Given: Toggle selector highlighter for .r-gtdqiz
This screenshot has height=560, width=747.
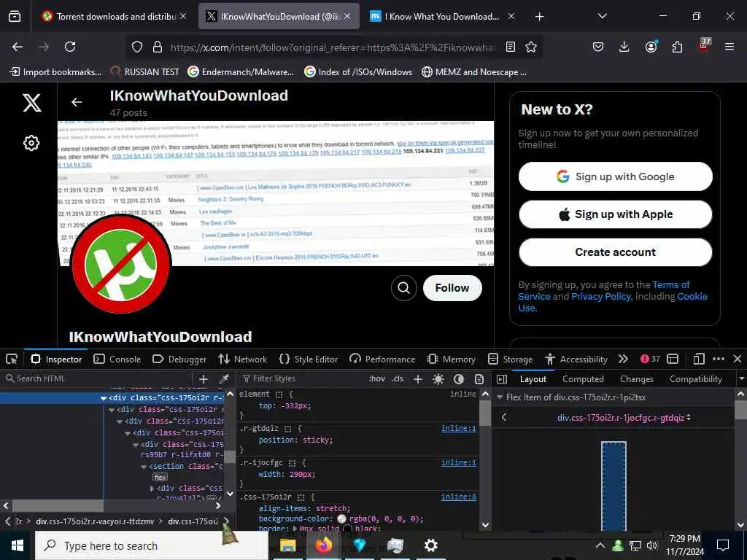Looking at the screenshot, I should pyautogui.click(x=287, y=429).
